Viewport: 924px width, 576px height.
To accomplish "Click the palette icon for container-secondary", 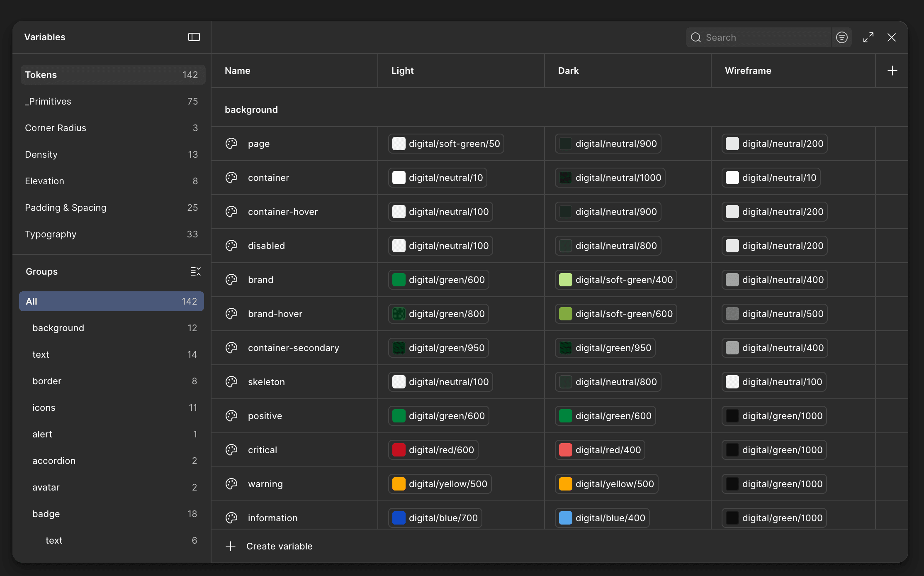I will [231, 348].
